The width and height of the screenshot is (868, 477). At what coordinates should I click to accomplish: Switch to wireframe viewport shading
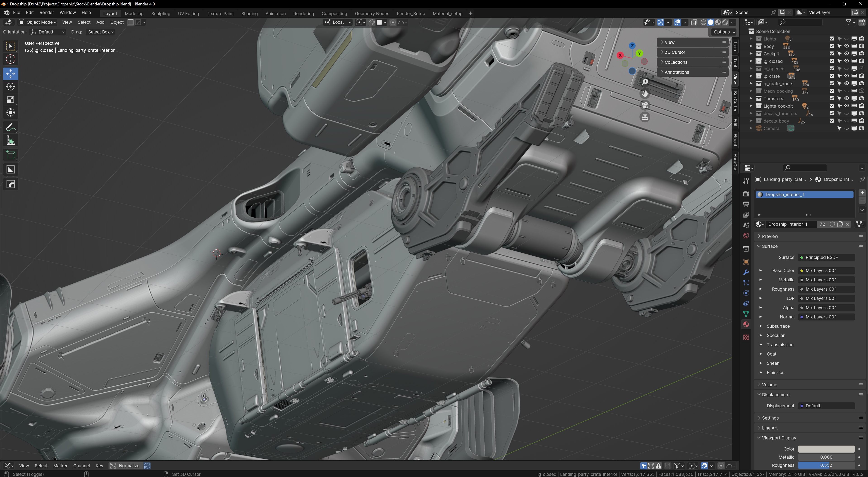coord(703,22)
